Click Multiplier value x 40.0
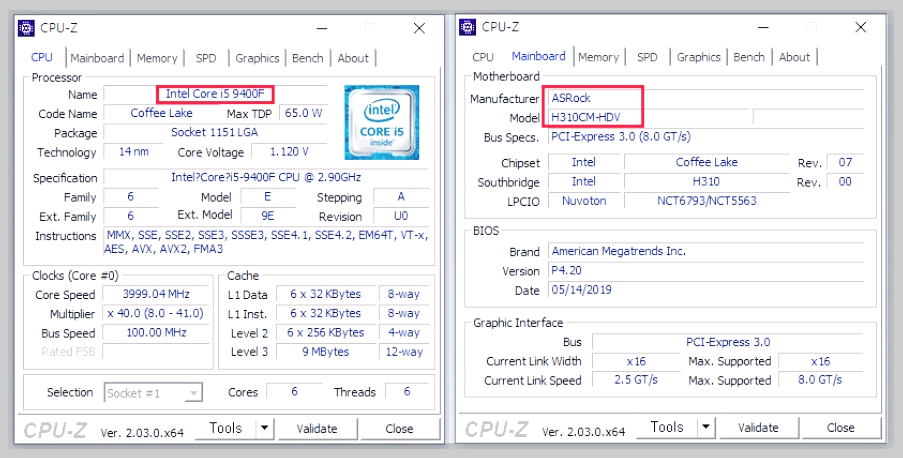 (156, 313)
